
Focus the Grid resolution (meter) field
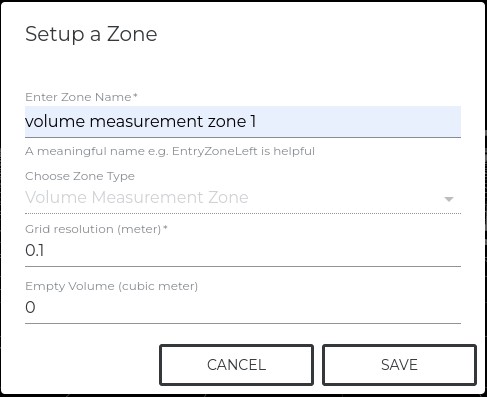click(x=243, y=251)
